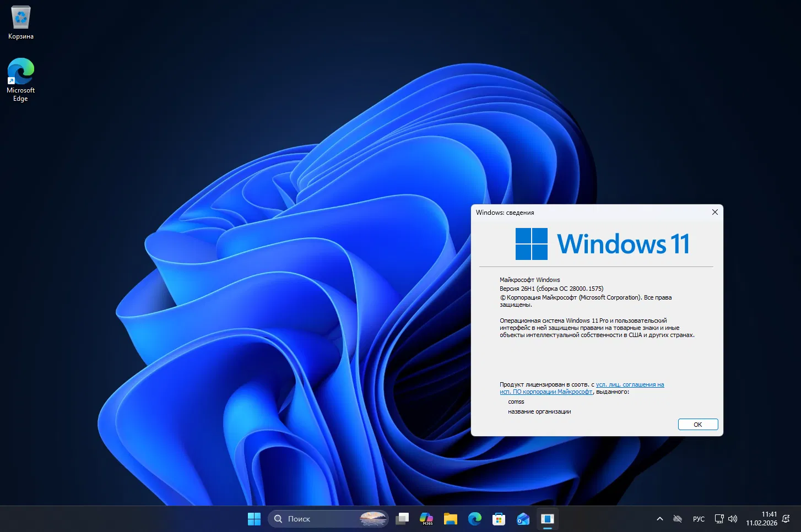Viewport: 801px width, 532px height.
Task: Launch Microsoft 365 Copilot from the taskbar
Action: point(426,518)
